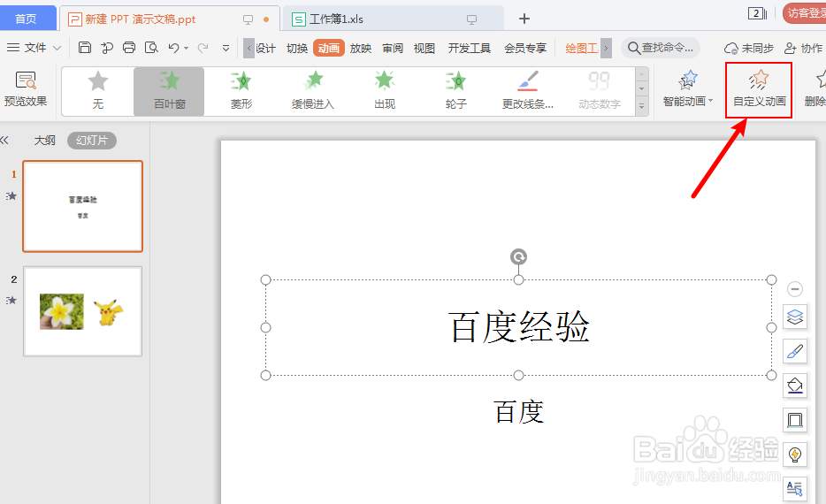Switch to 工作簿1.xls document tab

[x=336, y=19]
